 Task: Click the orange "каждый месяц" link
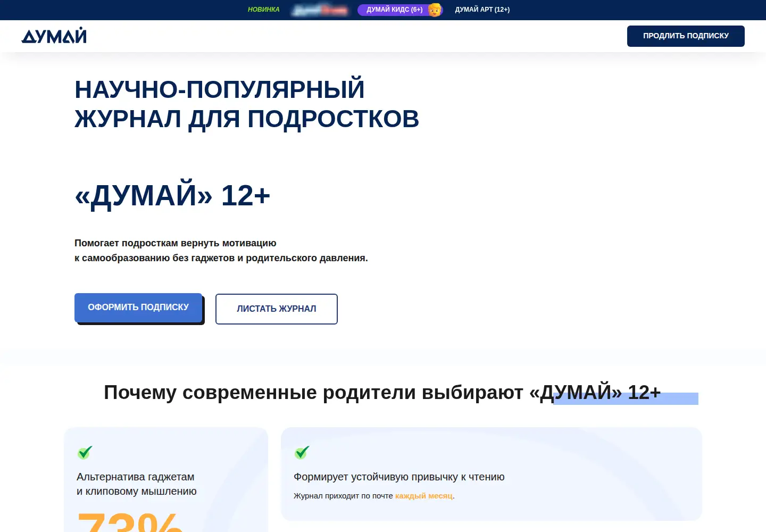424,496
